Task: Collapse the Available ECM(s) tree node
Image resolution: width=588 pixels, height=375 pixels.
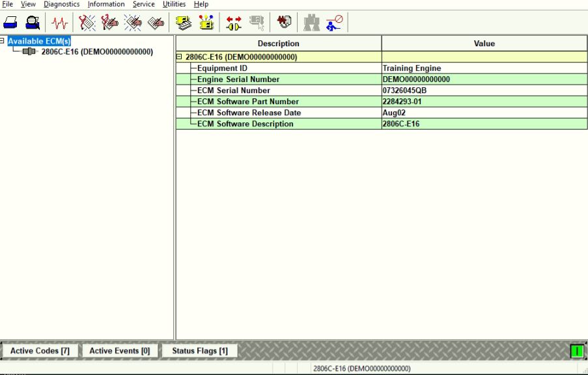Action: coord(3,41)
